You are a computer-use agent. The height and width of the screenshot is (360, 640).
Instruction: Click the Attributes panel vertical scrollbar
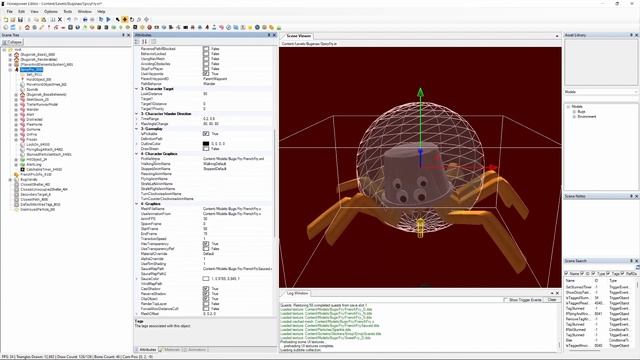coord(274,184)
